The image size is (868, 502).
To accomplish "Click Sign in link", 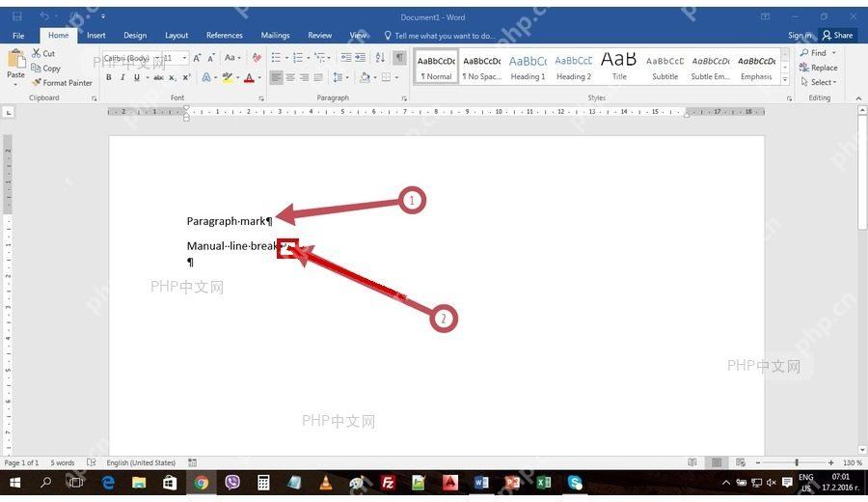I will click(800, 35).
